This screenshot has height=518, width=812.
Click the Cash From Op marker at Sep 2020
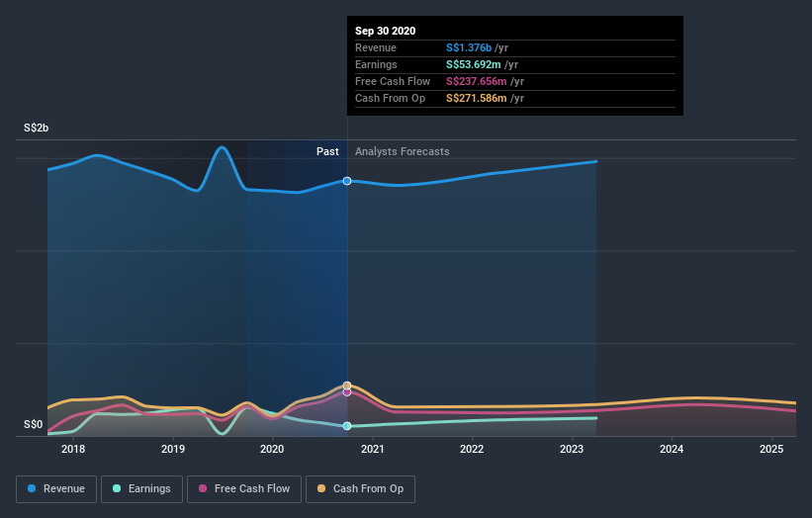(347, 386)
